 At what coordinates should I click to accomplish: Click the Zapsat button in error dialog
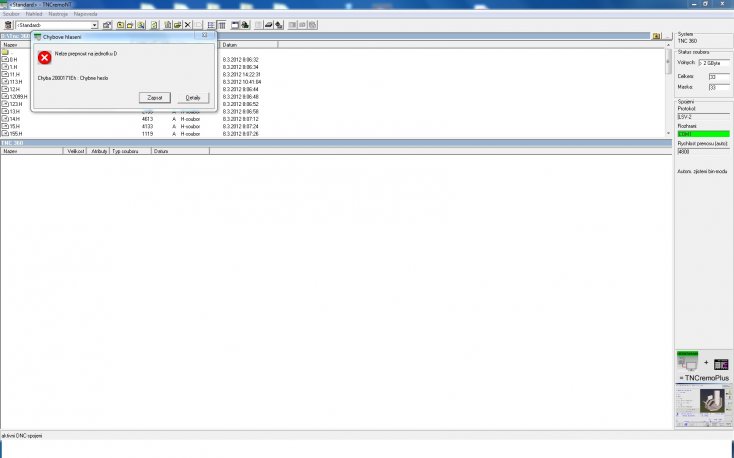155,98
